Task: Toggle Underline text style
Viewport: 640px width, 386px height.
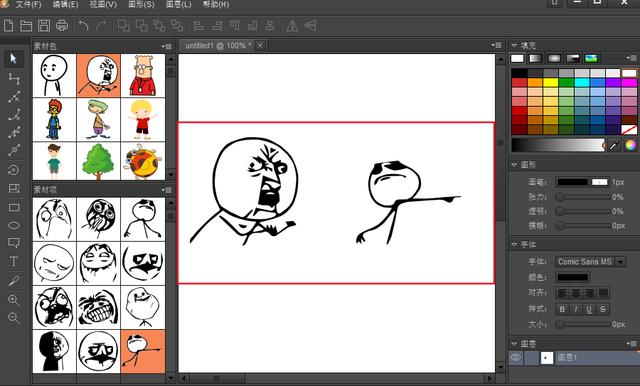Action: [x=589, y=309]
